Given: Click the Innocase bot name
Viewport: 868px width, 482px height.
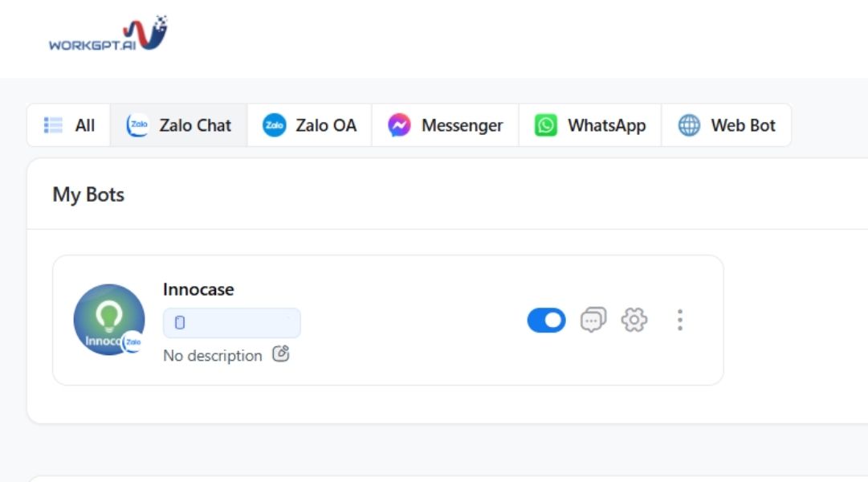Looking at the screenshot, I should [x=198, y=289].
